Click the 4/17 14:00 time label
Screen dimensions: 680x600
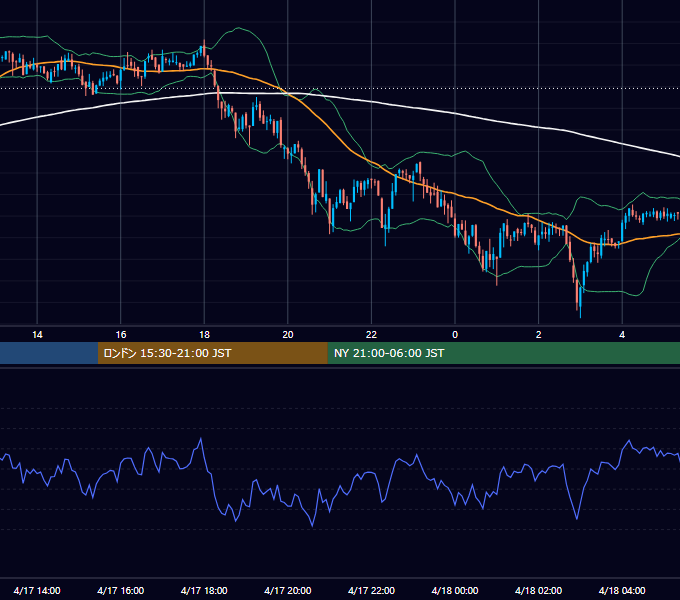[x=37, y=590]
